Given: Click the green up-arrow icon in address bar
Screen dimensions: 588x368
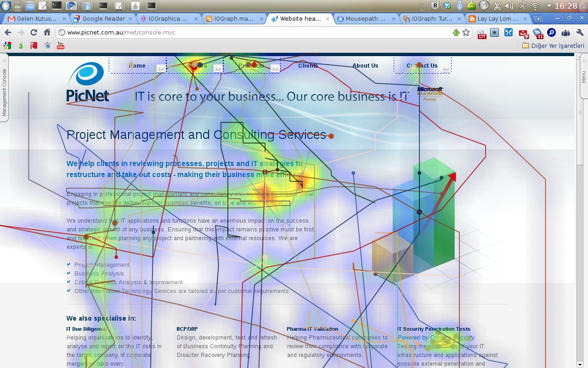Looking at the screenshot, I should (456, 32).
